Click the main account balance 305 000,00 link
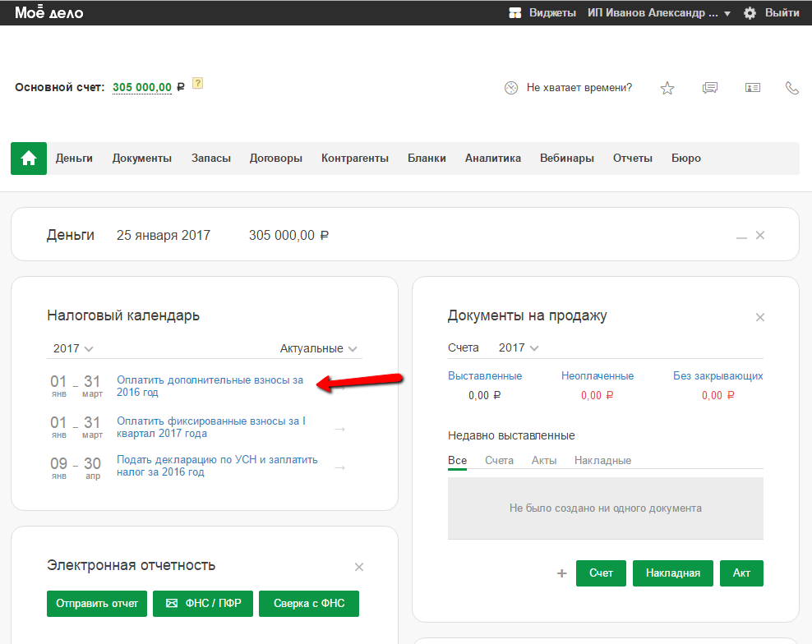The height and width of the screenshot is (644, 812). (x=142, y=88)
